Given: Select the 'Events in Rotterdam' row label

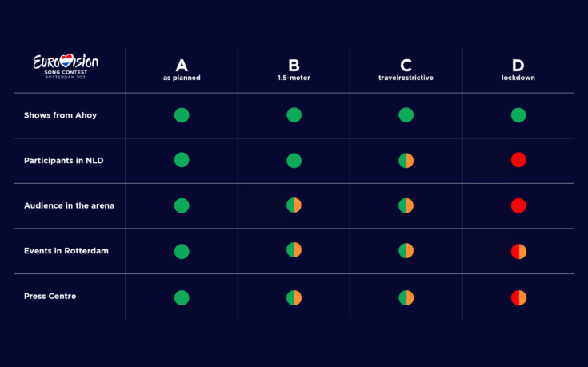Looking at the screenshot, I should 66,251.
